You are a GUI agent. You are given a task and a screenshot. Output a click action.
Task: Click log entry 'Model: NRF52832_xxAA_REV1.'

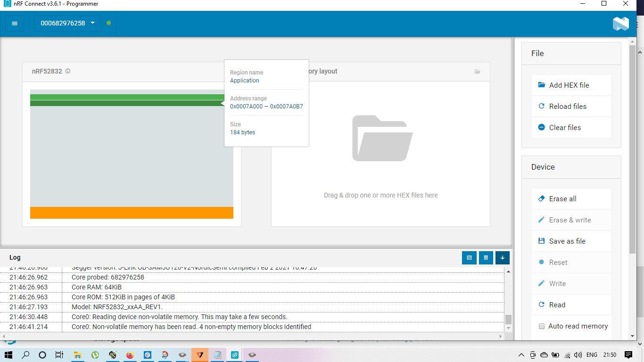[117, 307]
